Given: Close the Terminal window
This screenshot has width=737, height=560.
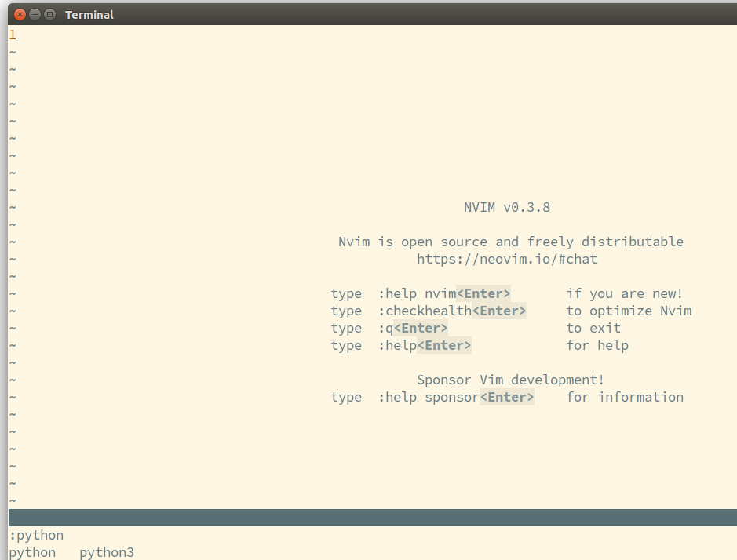Looking at the screenshot, I should tap(20, 15).
